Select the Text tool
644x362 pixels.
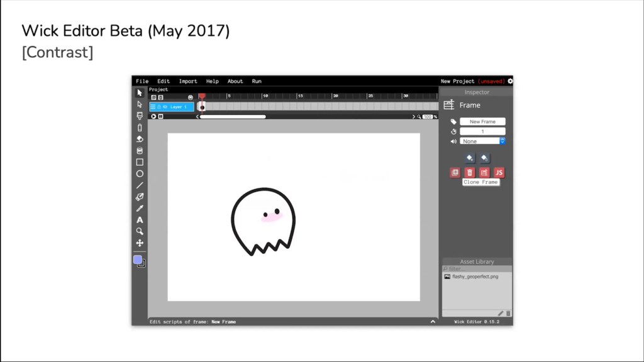[x=140, y=219]
